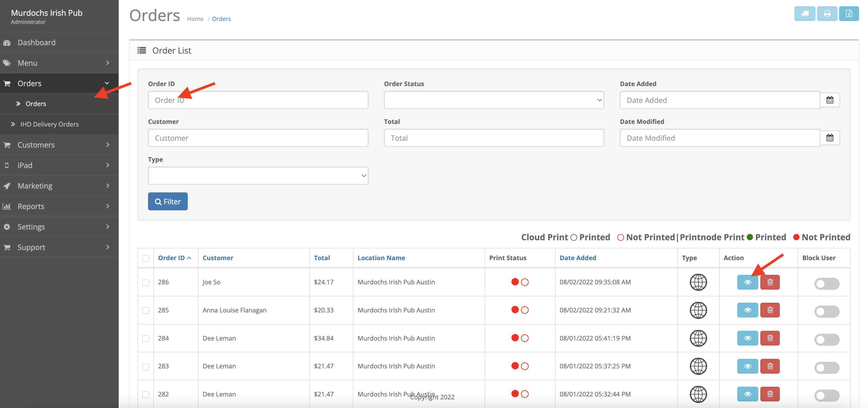
Task: Click the globe Type icon for order 286
Action: (698, 282)
